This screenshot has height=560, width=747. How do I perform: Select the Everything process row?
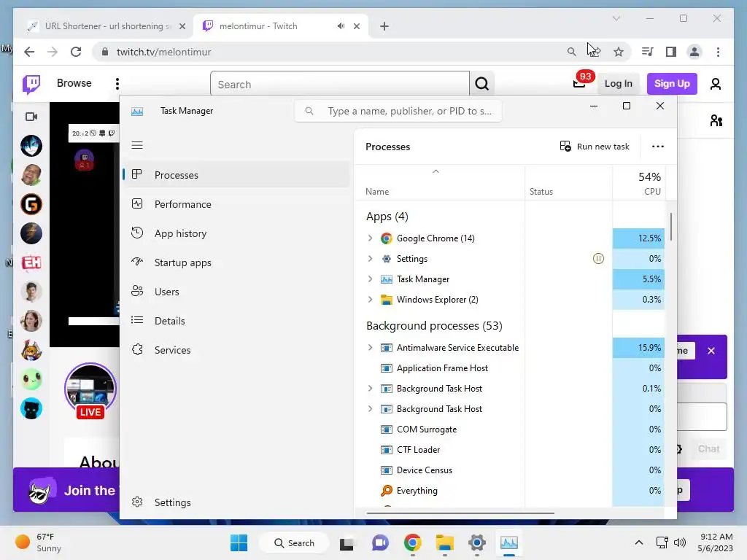tap(417, 491)
